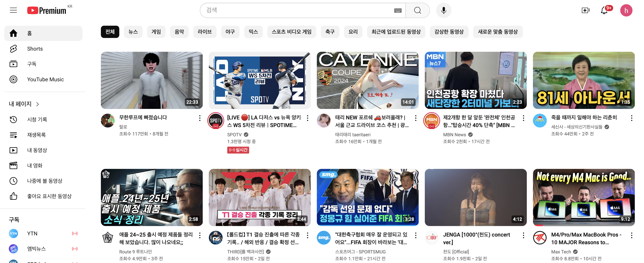Click the search magnifier button
The image size is (644, 263).
417,10
